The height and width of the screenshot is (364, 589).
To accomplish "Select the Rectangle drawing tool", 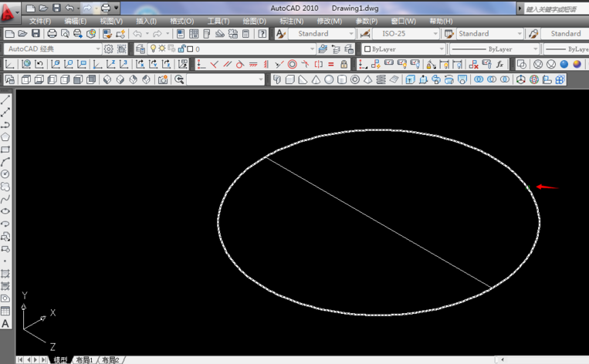I will (5, 149).
